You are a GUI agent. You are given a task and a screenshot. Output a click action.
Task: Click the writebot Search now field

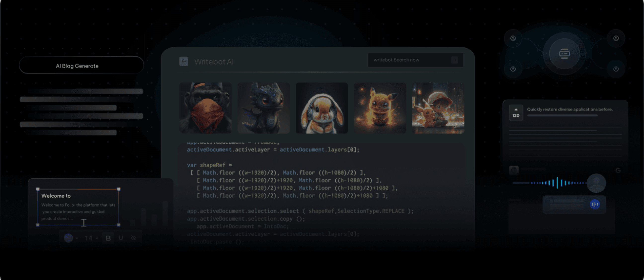(x=415, y=60)
